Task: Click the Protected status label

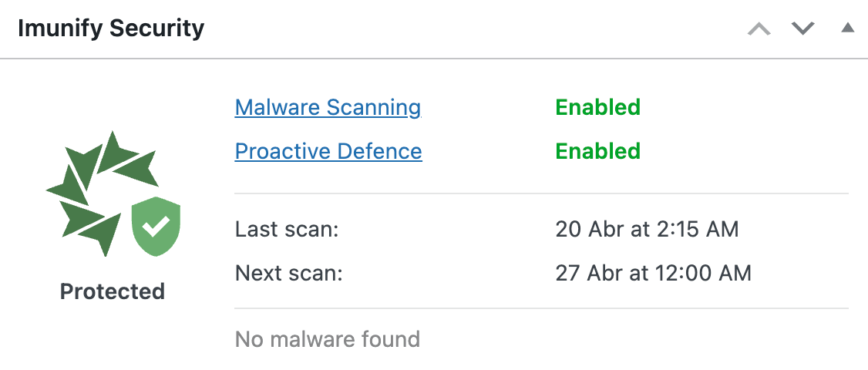Action: pyautogui.click(x=113, y=291)
